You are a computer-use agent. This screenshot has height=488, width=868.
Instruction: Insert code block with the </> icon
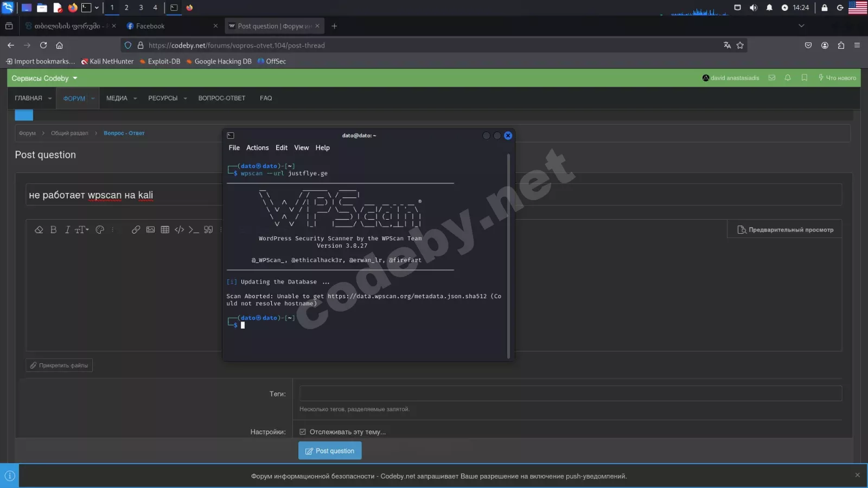pos(179,230)
